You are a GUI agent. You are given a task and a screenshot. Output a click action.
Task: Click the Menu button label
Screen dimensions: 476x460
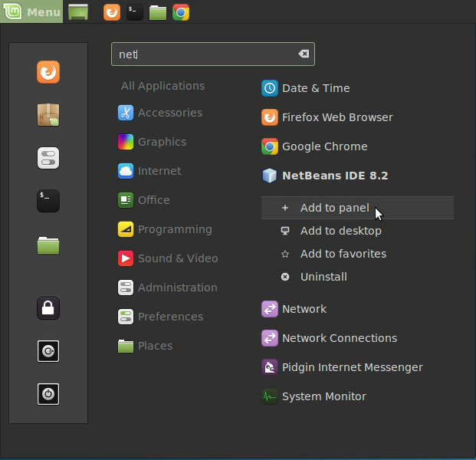pyautogui.click(x=44, y=12)
